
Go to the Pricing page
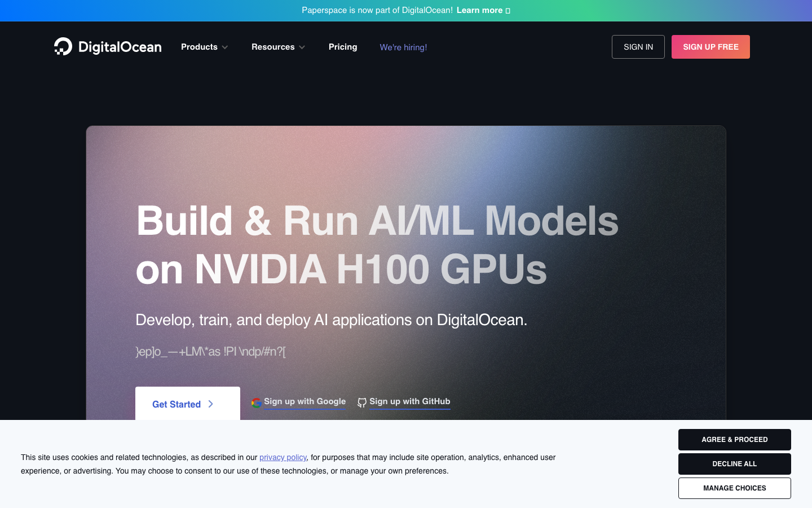coord(343,47)
